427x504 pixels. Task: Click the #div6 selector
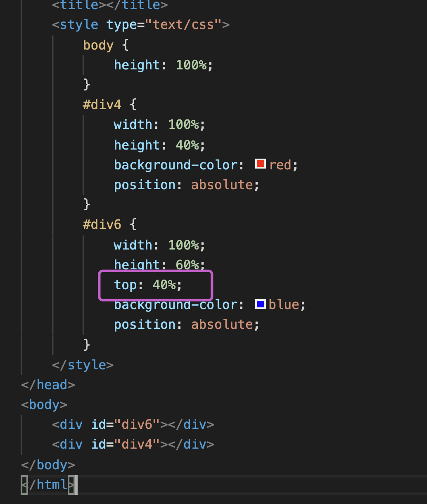[102, 224]
